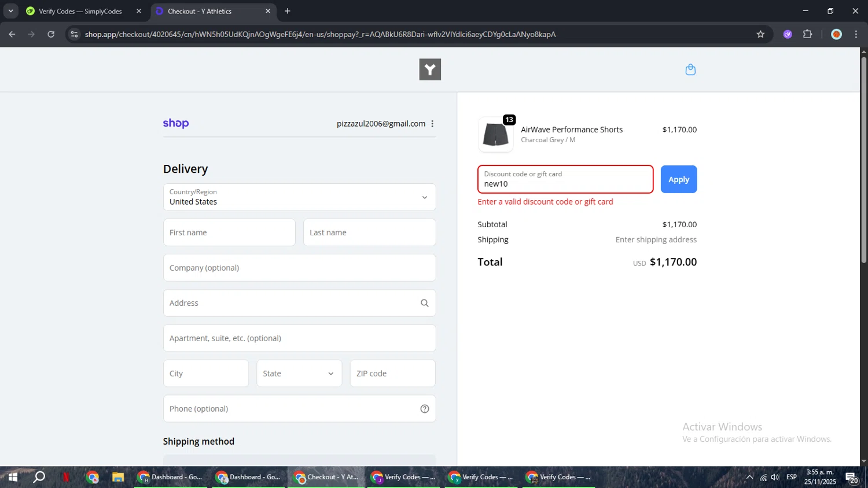Image resolution: width=868 pixels, height=488 pixels.
Task: Click the 'Enter a valid discount code' error
Action: [x=545, y=202]
